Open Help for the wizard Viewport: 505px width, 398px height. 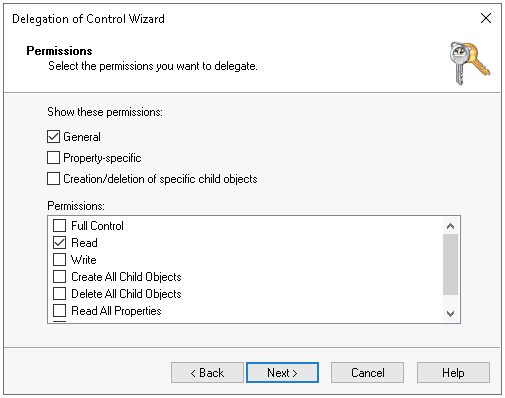click(453, 373)
